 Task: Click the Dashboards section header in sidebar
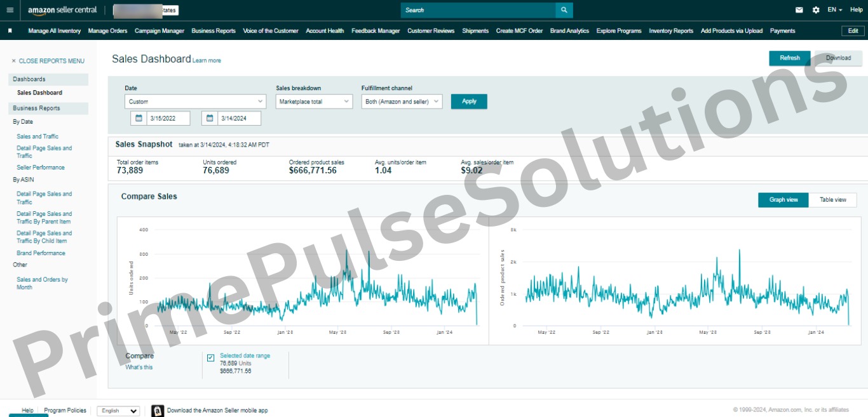pyautogui.click(x=48, y=79)
